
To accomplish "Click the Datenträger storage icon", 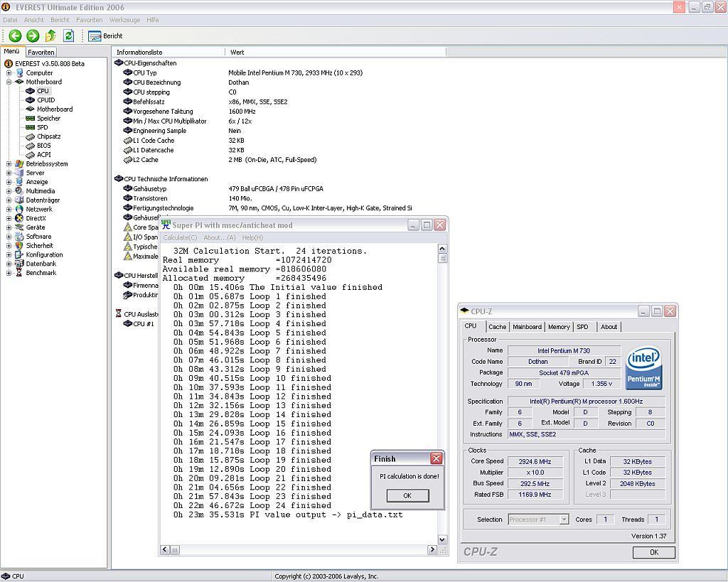I will pyautogui.click(x=19, y=200).
